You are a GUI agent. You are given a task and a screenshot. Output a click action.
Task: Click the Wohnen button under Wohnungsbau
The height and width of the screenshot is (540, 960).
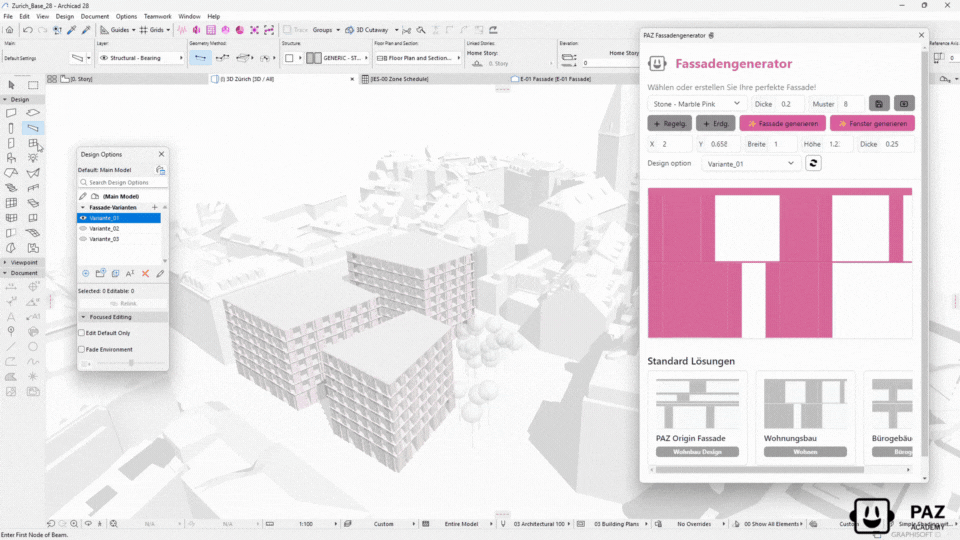point(805,452)
